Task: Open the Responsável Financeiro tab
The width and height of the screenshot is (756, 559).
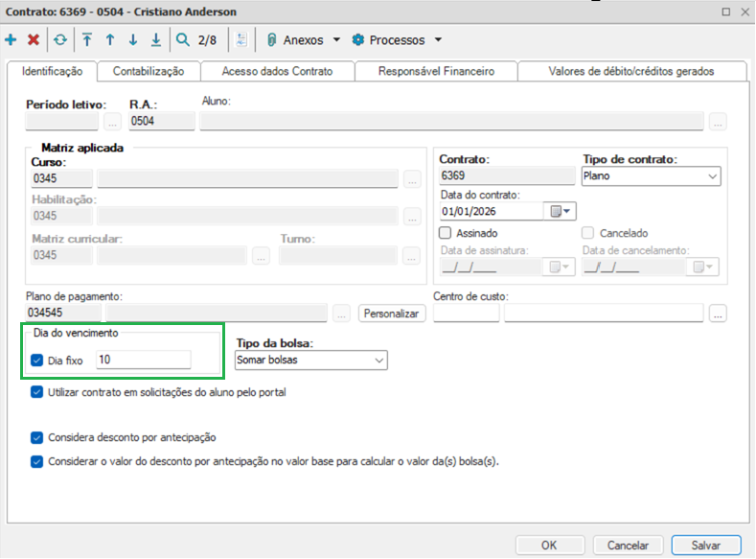Action: click(436, 71)
